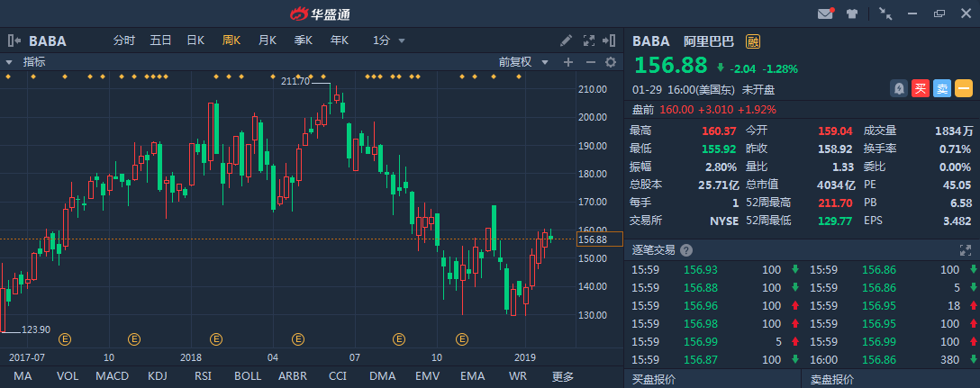
Task: Set a price alert bell
Action: [899, 89]
